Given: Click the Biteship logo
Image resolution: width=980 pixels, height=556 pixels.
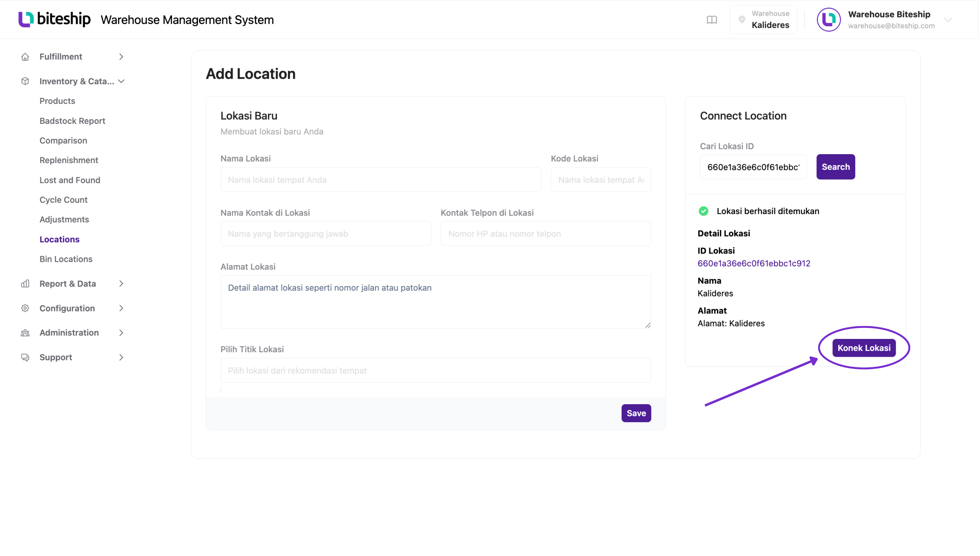Looking at the screenshot, I should click(54, 19).
